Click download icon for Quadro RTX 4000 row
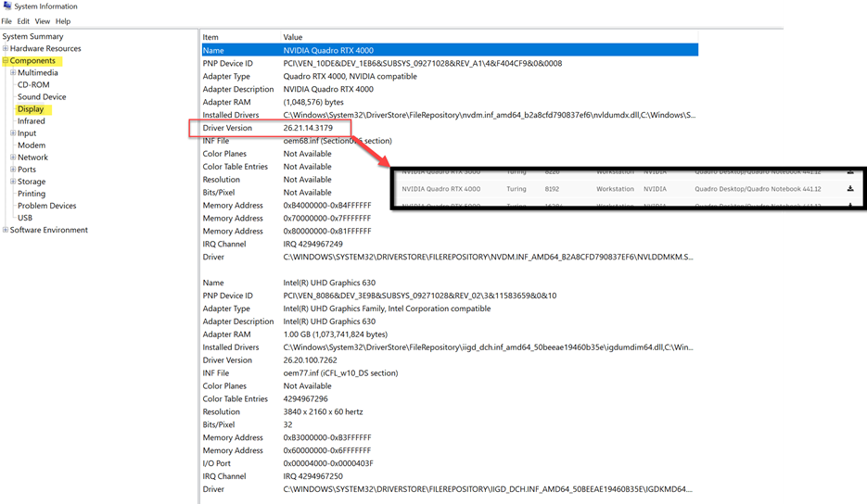 850,188
